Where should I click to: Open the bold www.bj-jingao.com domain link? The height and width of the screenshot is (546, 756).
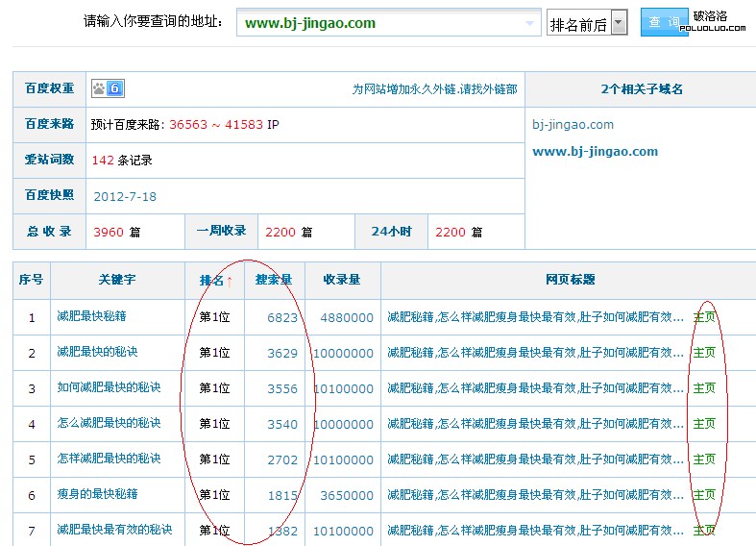[x=595, y=151]
